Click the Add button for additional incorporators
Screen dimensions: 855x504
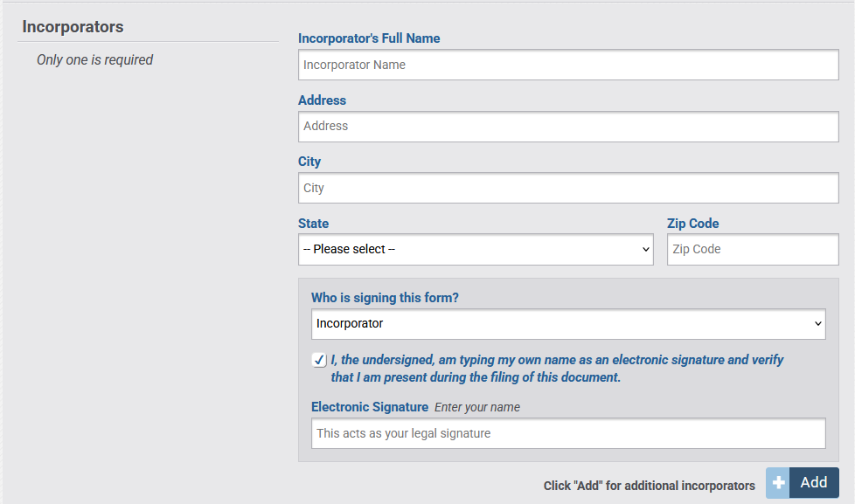point(813,482)
